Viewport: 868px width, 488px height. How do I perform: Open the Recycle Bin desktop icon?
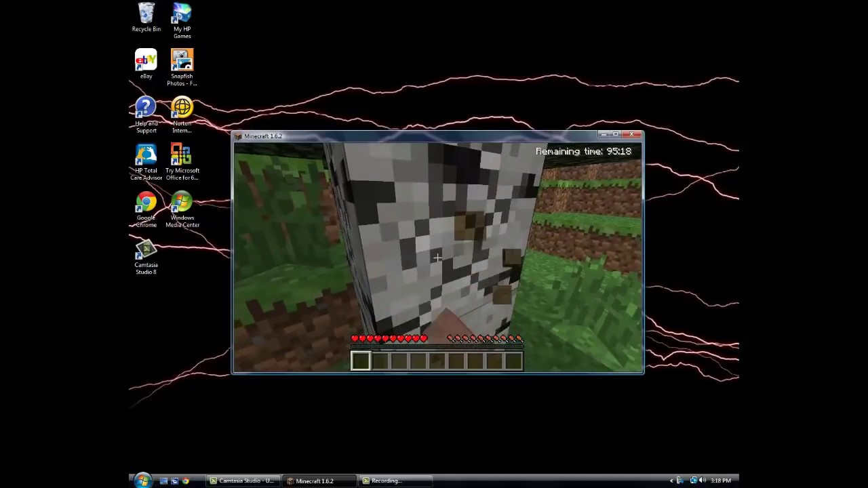point(146,17)
